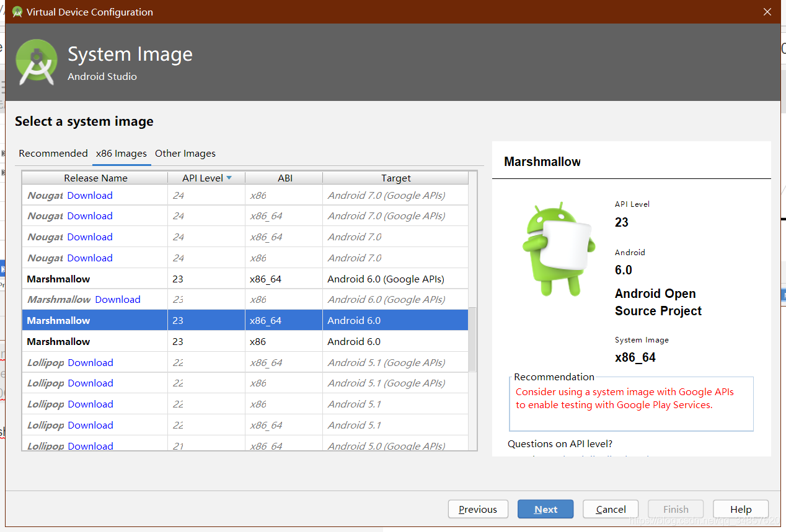Download Nougat x86 Android 7.0 (Google APIs) image
The height and width of the screenshot is (532, 786).
tap(90, 196)
